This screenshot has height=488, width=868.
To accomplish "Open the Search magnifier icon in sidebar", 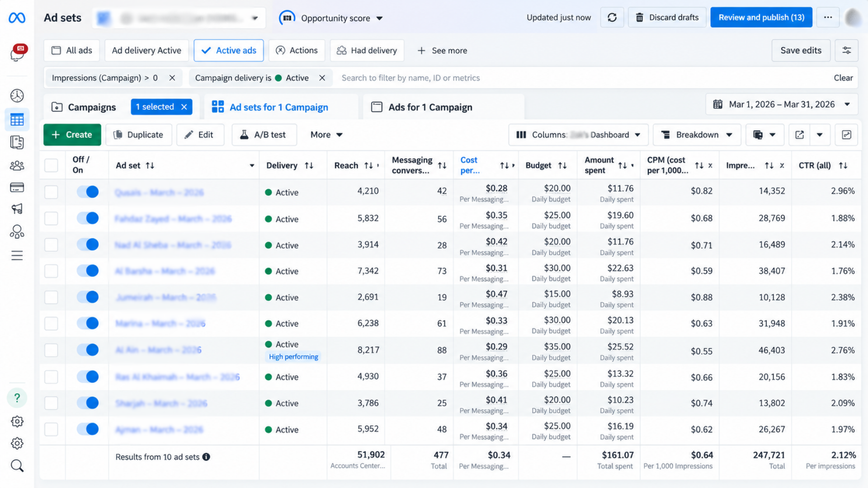I will click(17, 466).
